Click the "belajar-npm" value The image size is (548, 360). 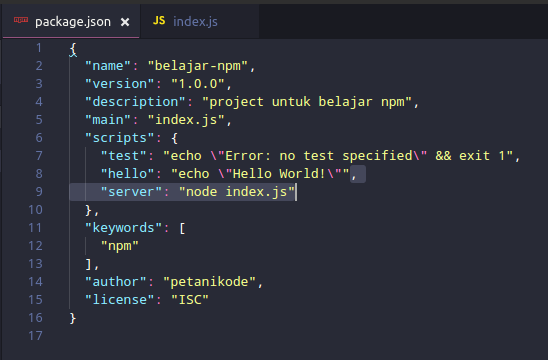(198, 66)
